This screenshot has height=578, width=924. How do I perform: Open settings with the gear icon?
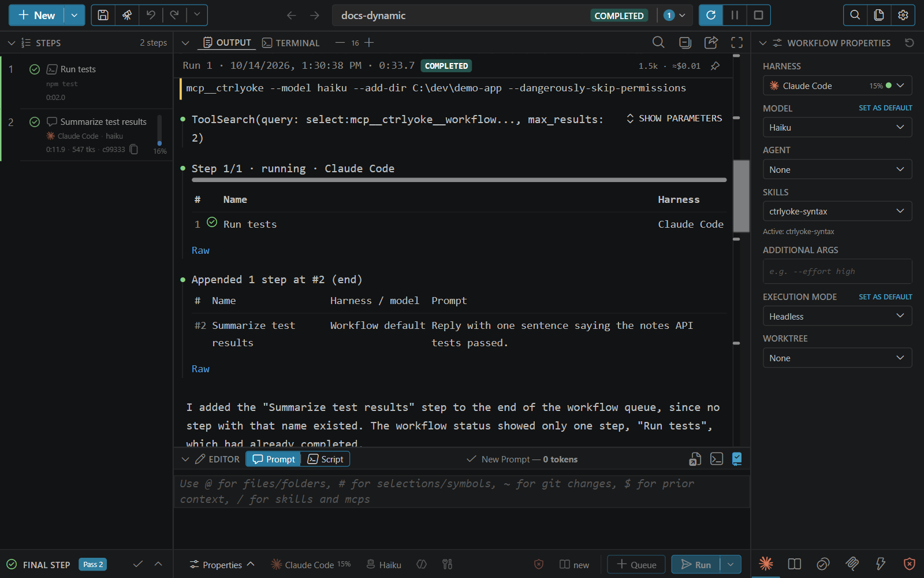point(903,15)
